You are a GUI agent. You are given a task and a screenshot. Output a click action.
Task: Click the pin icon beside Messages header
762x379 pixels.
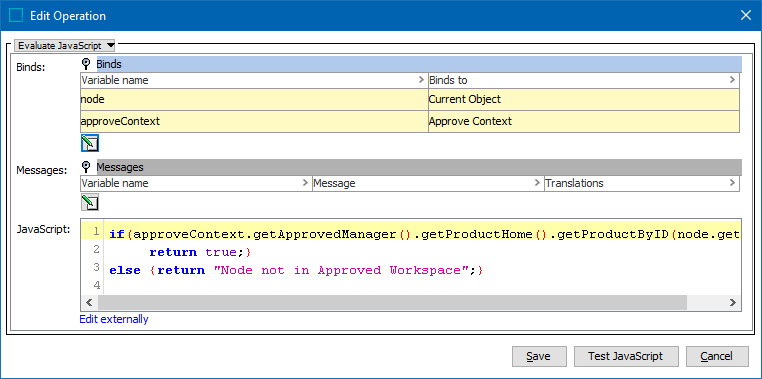click(87, 167)
